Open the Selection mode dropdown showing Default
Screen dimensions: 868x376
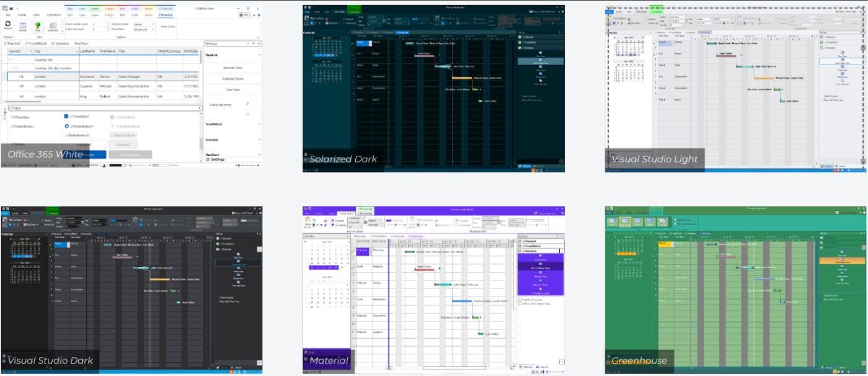point(143,24)
